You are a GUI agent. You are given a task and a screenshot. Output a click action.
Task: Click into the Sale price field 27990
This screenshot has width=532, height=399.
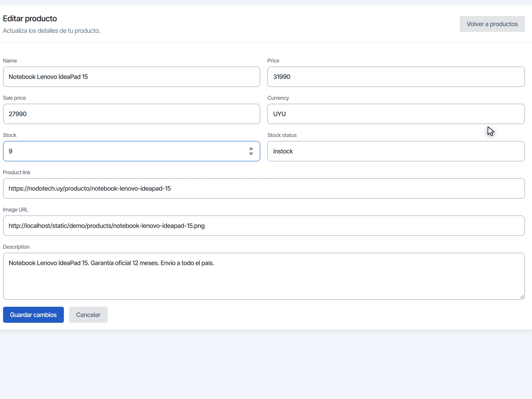pyautogui.click(x=132, y=114)
